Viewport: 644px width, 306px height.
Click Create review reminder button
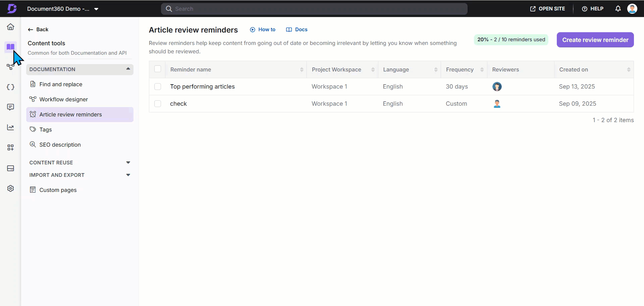595,40
